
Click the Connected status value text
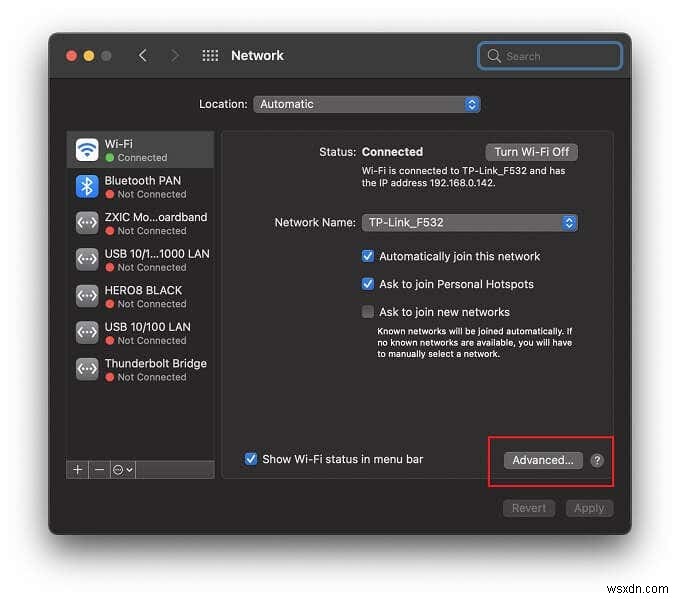(392, 152)
